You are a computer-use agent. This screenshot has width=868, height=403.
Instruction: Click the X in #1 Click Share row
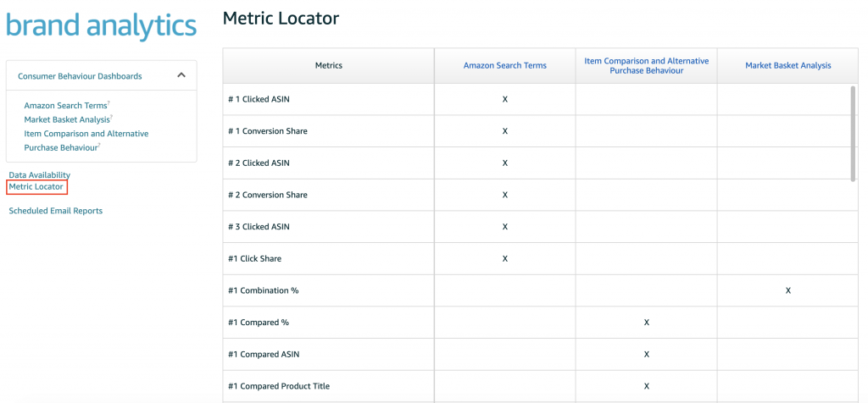505,259
